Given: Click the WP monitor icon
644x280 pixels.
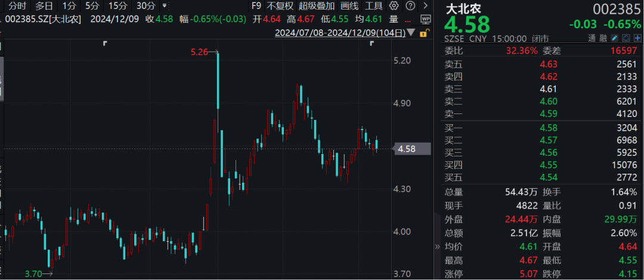Looking at the screenshot, I should tap(426, 19).
